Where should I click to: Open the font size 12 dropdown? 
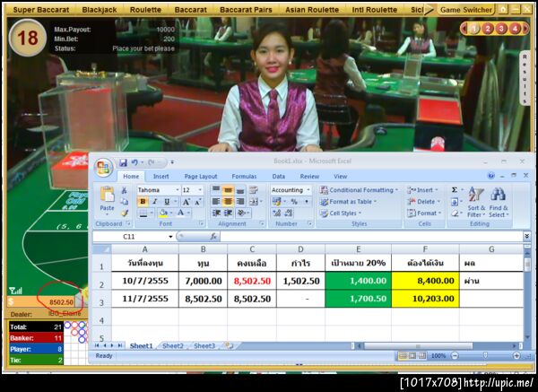(200, 190)
